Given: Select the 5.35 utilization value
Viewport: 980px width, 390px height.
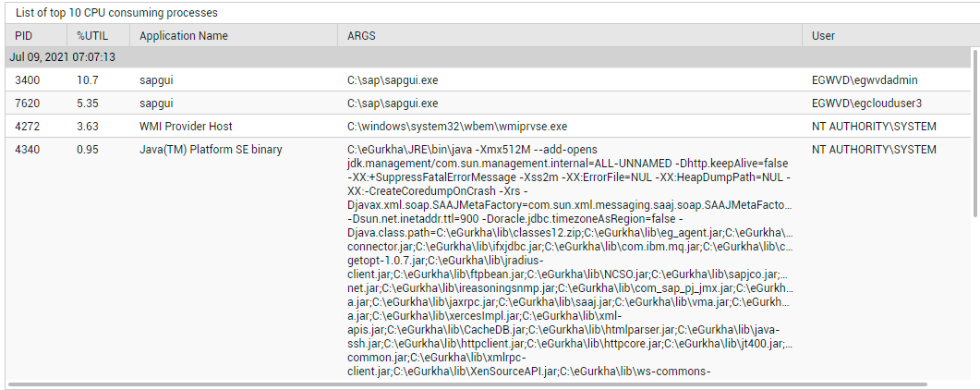Looking at the screenshot, I should coord(87,104).
